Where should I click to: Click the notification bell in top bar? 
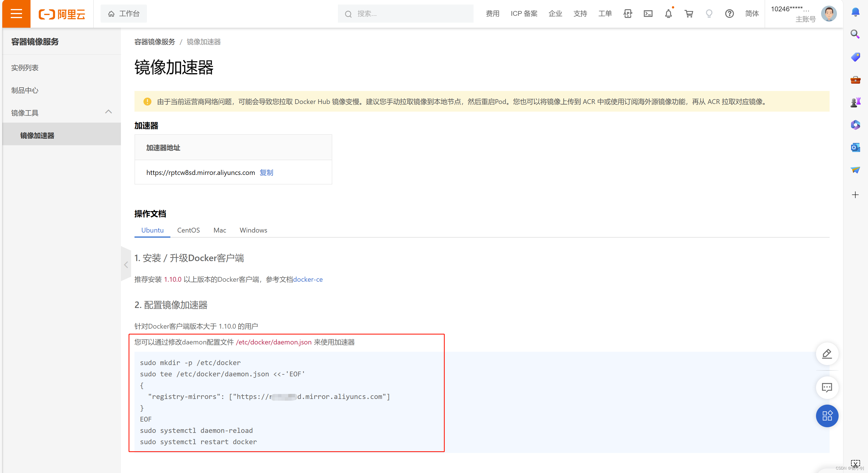tap(668, 14)
